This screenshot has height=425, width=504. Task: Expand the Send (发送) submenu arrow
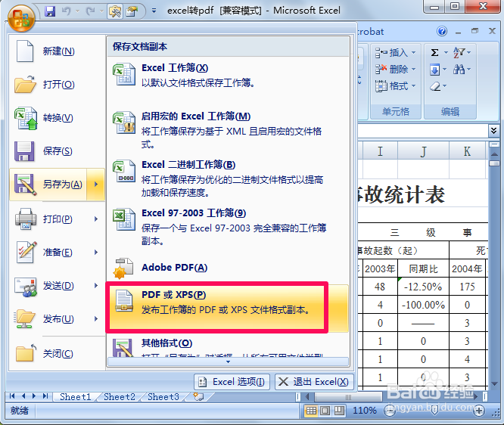pos(96,286)
